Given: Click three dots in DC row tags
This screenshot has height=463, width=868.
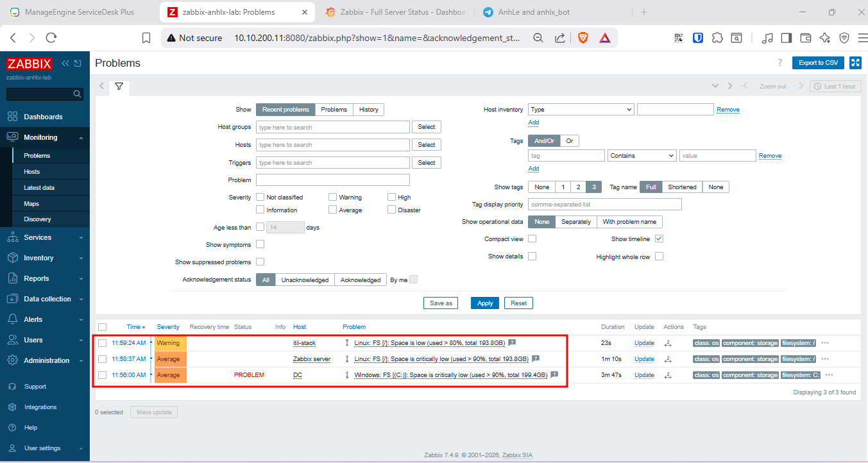Looking at the screenshot, I should pos(830,375).
